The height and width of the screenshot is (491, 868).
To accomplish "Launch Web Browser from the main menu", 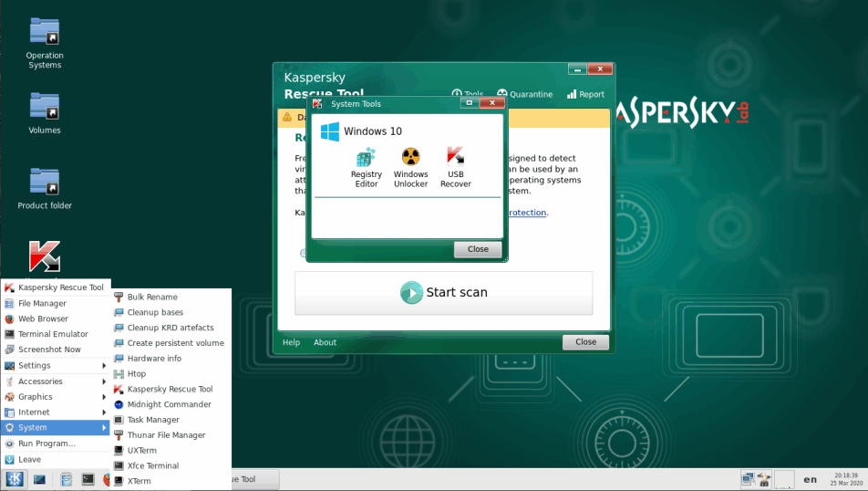I will [x=56, y=319].
